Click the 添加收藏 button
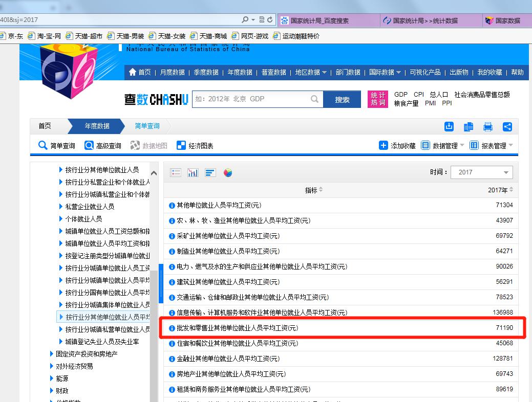532x402 pixels. click(x=397, y=146)
